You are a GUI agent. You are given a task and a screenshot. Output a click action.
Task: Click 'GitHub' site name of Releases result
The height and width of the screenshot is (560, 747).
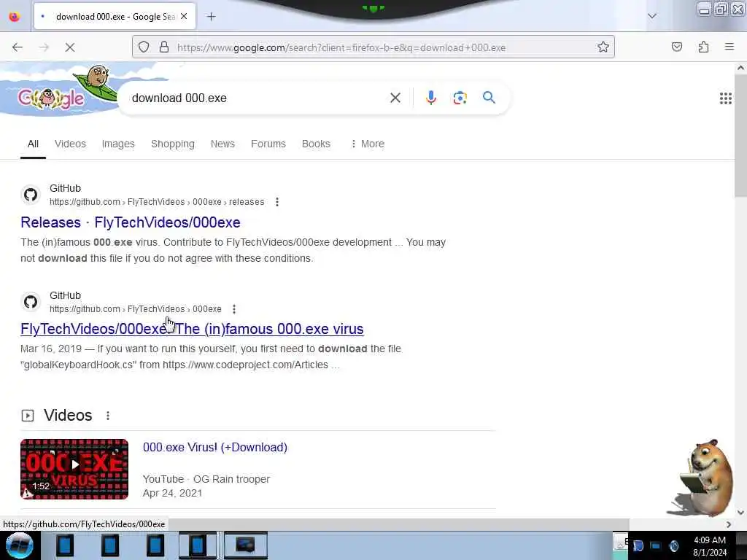click(x=65, y=188)
